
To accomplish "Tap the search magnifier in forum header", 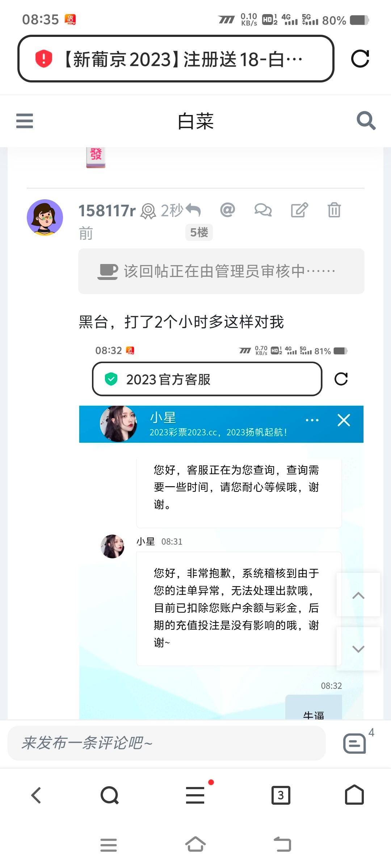I will [366, 120].
